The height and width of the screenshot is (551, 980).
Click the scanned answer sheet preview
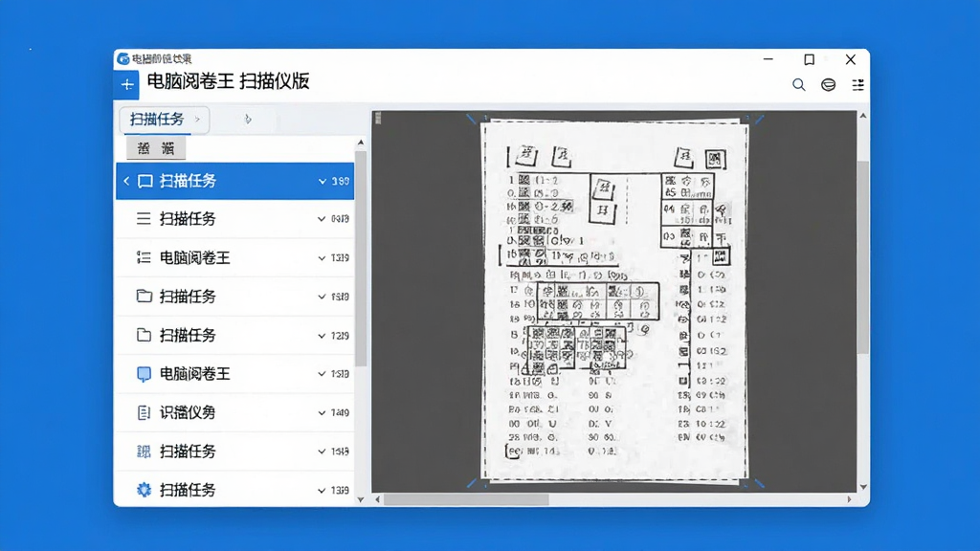pyautogui.click(x=615, y=301)
